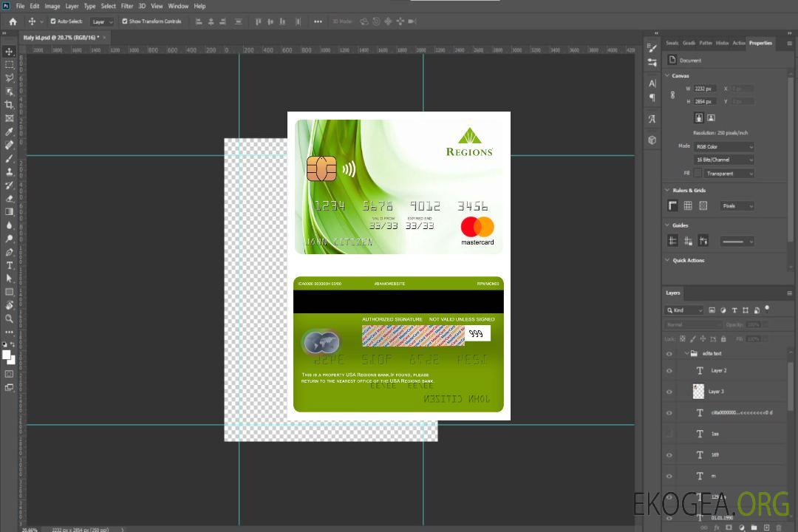Hide the 'm' text layer
Screen dimensions: 798x532
pos(669,476)
